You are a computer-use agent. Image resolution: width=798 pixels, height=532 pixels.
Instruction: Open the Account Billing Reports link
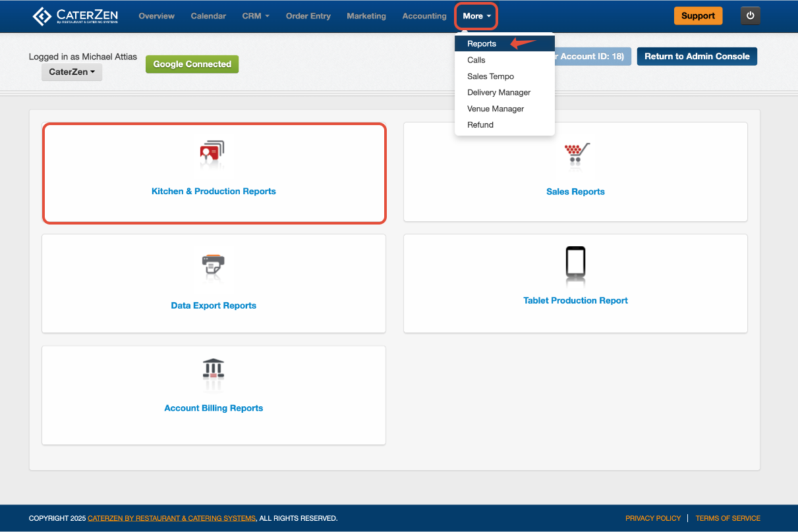[x=214, y=408]
